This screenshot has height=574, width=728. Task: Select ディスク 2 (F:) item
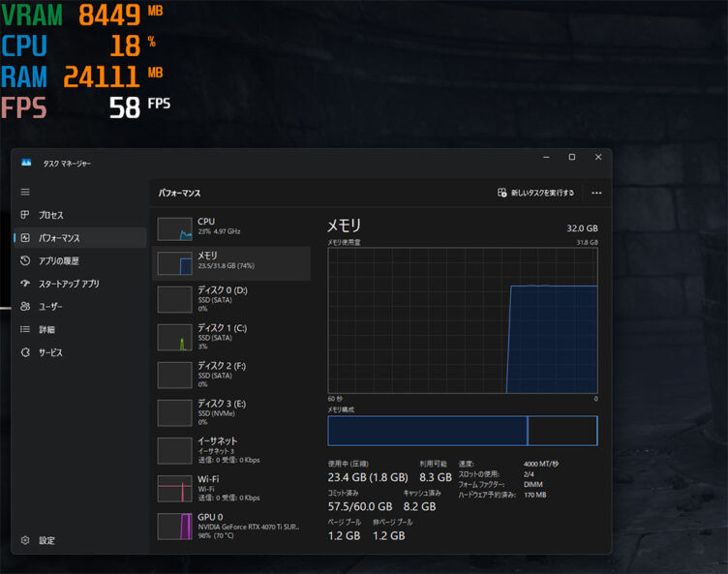pyautogui.click(x=231, y=375)
